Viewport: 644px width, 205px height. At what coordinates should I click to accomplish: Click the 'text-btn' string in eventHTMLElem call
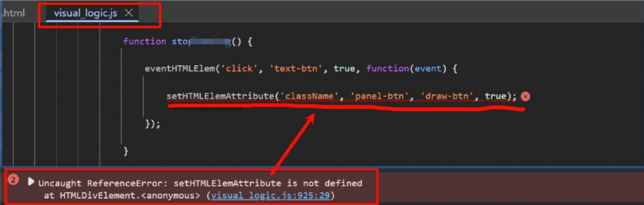[x=295, y=69]
